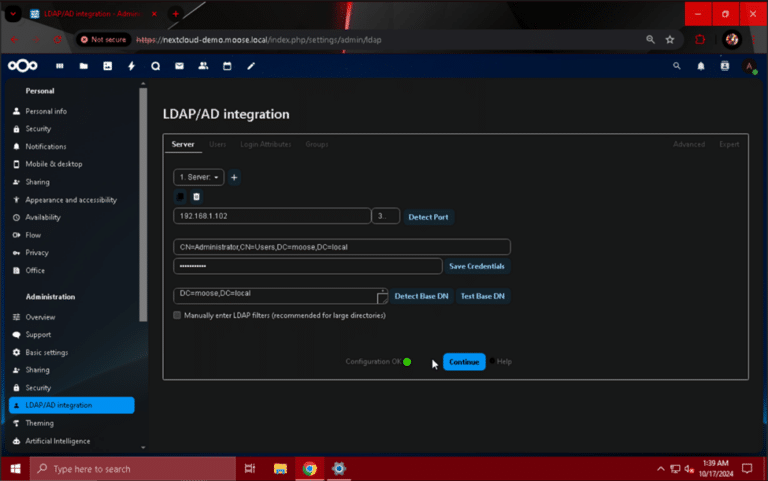Click the host field with 192.168.1.102
Screen dimensions: 768x481
pos(272,216)
